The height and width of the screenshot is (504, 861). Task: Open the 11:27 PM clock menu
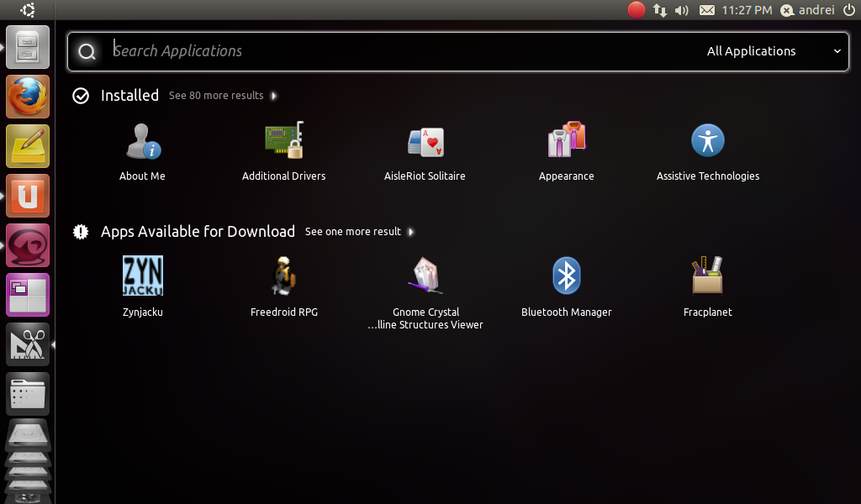point(747,10)
